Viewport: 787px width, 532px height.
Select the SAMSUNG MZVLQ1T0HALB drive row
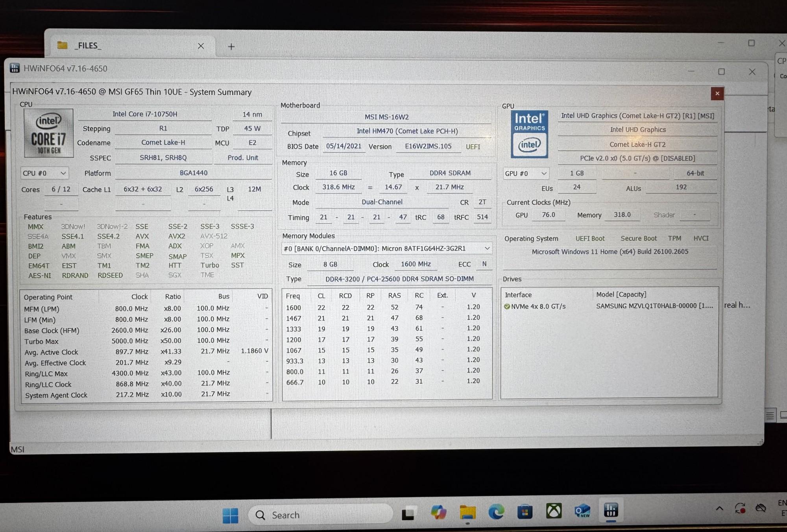(x=609, y=306)
